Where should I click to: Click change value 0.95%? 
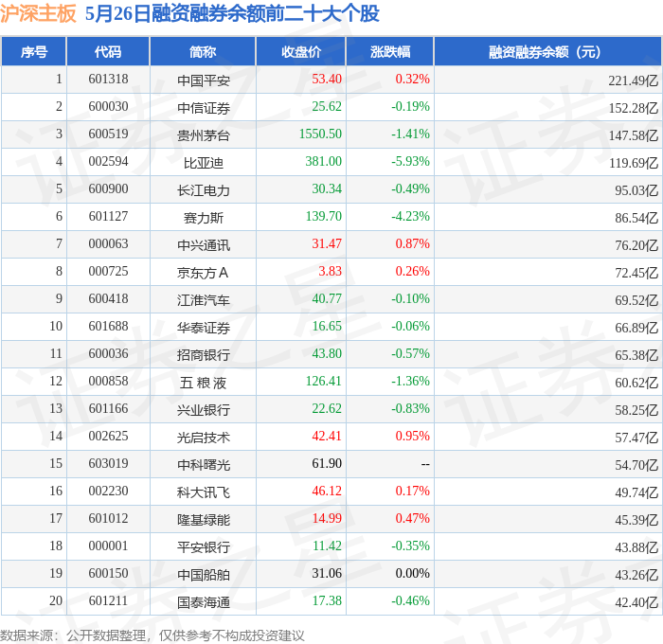pos(412,437)
